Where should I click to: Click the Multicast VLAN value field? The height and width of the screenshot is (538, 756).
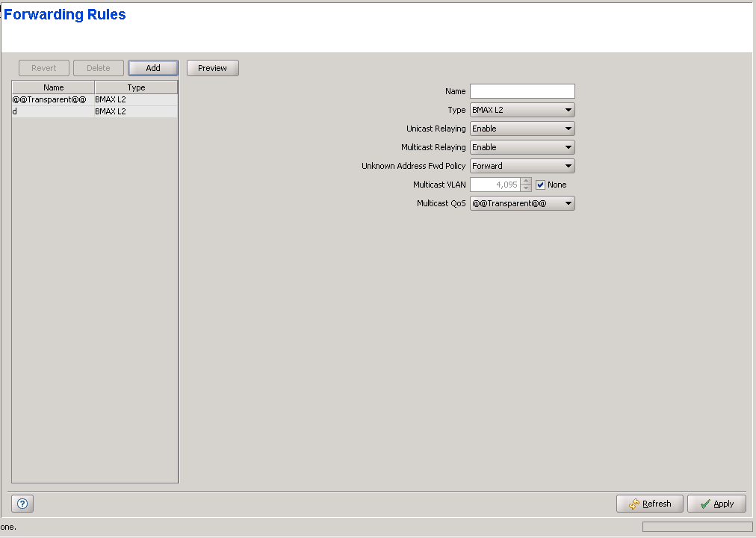pos(495,185)
